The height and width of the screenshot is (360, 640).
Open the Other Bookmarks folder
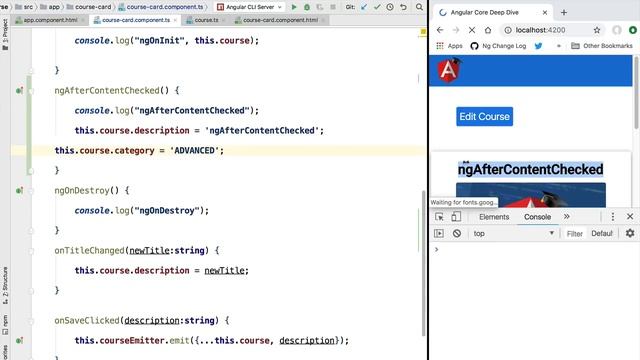602,46
